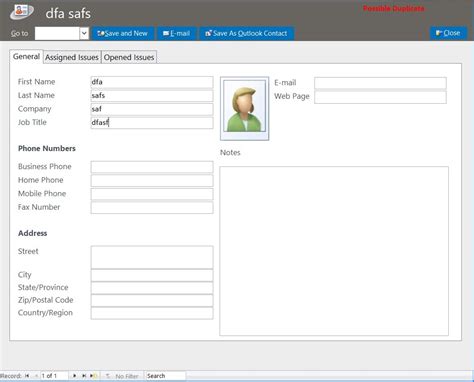474x382 pixels.
Task: Click the contact card icon in header
Action: [x=21, y=12]
